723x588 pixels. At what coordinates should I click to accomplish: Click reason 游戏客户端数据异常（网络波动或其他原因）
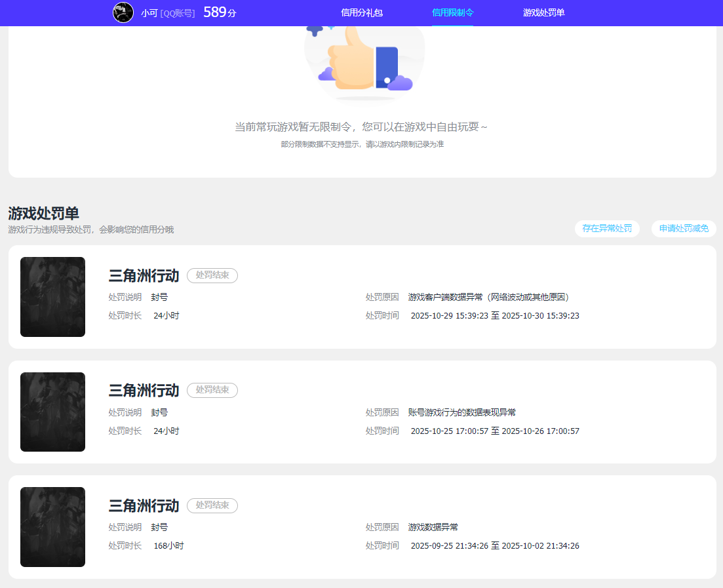coord(489,298)
